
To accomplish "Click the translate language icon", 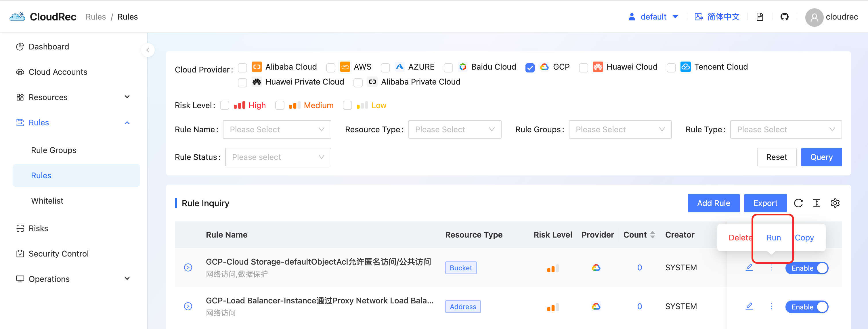I will [699, 17].
